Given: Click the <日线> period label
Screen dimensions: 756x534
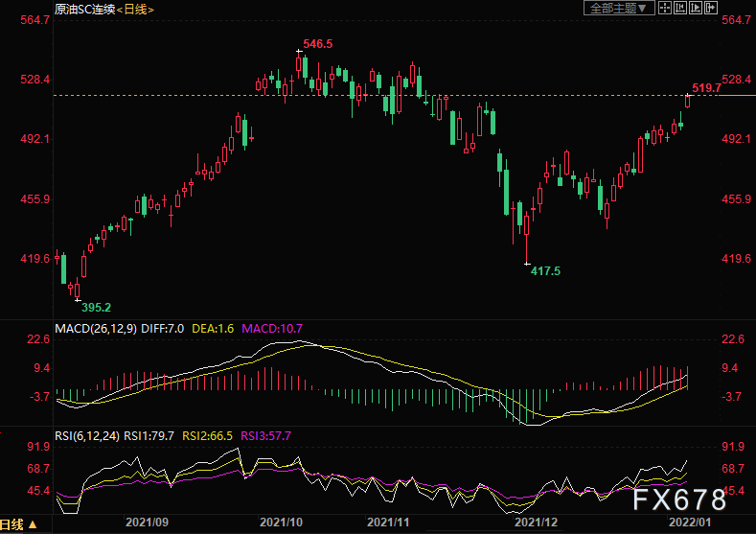Looking at the screenshot, I should (x=135, y=10).
